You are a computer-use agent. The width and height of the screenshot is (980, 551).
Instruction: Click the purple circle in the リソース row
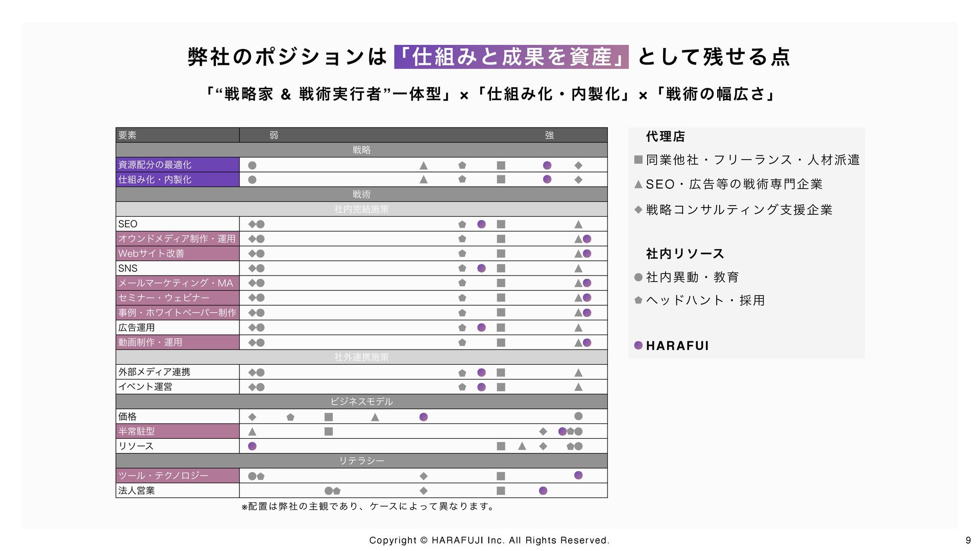pos(252,446)
